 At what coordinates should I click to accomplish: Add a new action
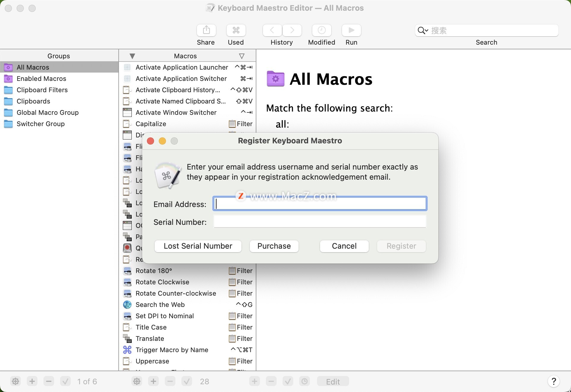[x=255, y=381]
